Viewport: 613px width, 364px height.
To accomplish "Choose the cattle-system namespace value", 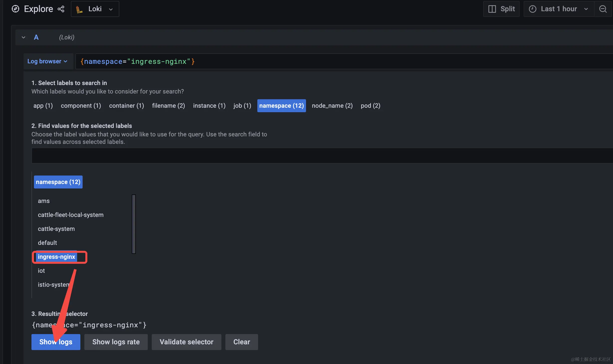I will (56, 229).
